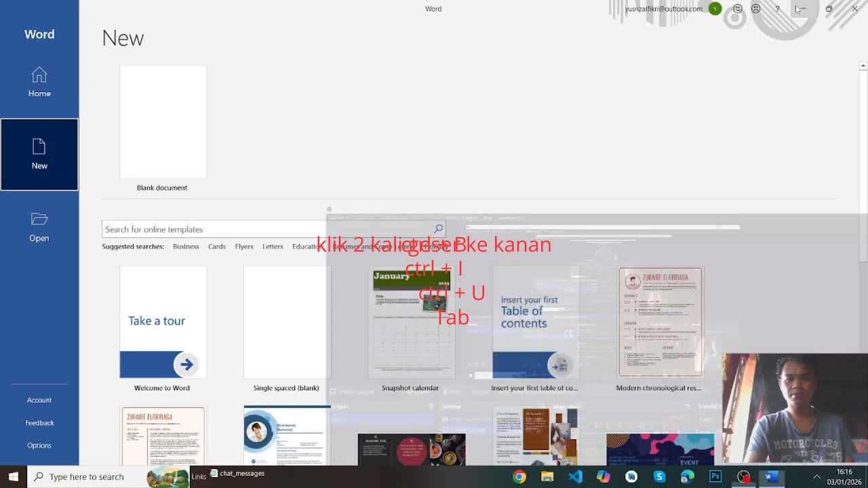Screen dimensions: 868x488
Task: Go to the Home page in sidebar
Action: tap(39, 82)
